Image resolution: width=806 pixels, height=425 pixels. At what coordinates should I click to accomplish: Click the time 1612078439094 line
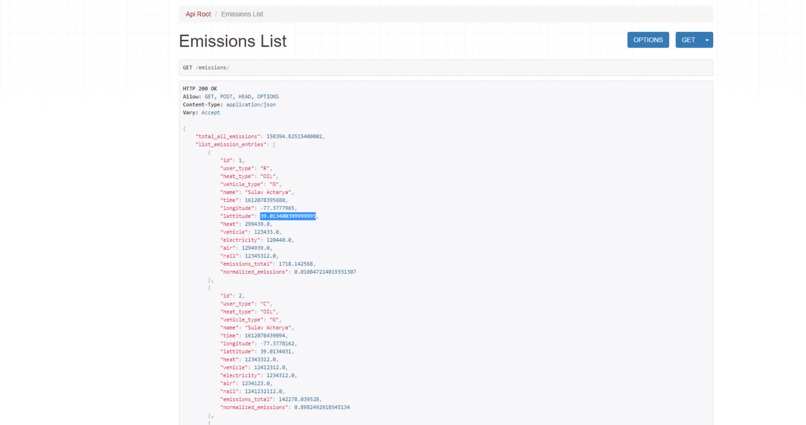tap(254, 336)
